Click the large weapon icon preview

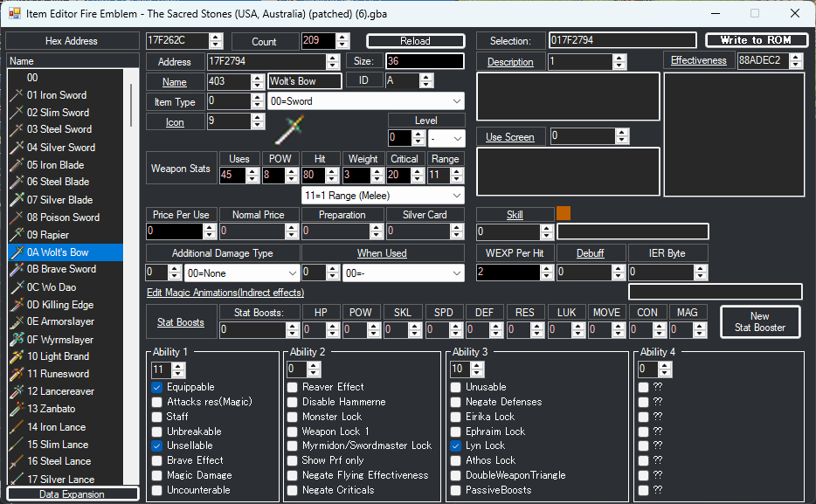(288, 128)
